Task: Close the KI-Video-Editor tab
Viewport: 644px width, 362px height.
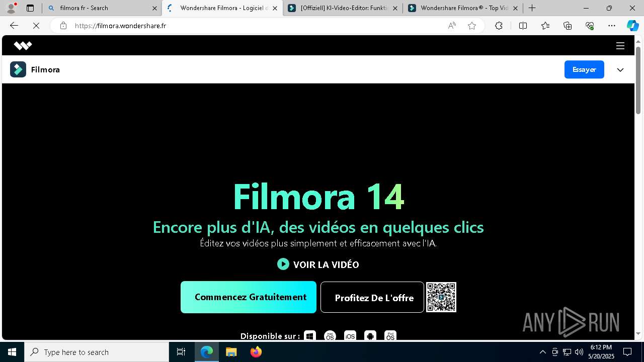Action: 395,8
